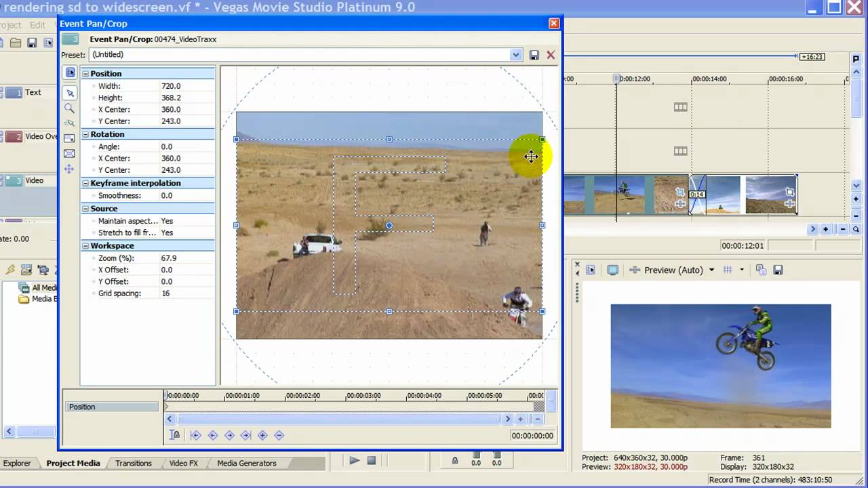Viewport: 868px width, 488px height.
Task: Select the Position keyframe row label
Action: click(x=112, y=407)
